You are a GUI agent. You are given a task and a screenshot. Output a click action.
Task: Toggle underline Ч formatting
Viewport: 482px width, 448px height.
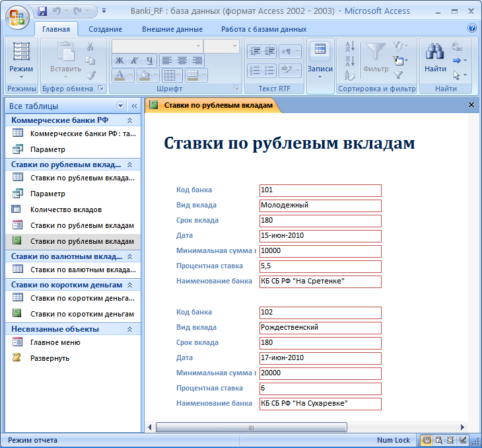click(x=149, y=61)
